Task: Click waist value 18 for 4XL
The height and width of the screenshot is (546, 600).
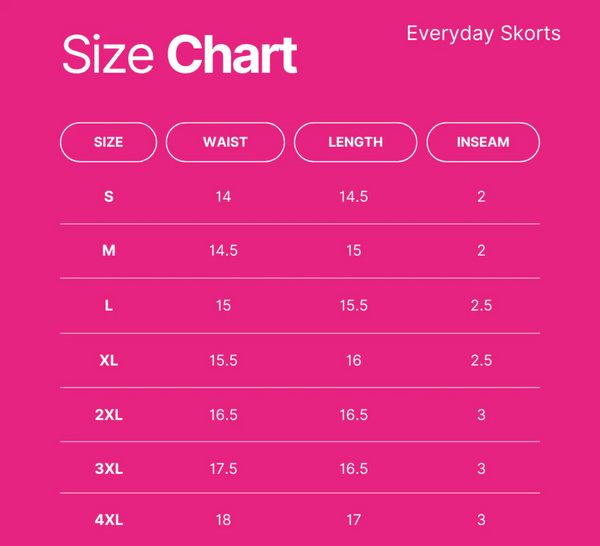Action: click(223, 520)
